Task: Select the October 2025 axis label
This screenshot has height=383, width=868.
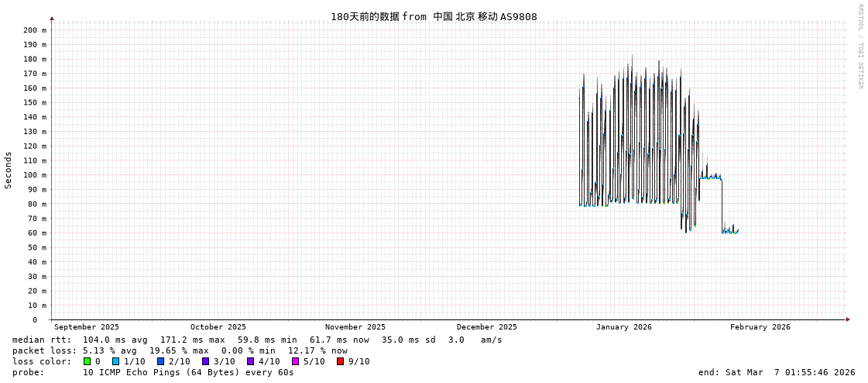Action: (218, 327)
